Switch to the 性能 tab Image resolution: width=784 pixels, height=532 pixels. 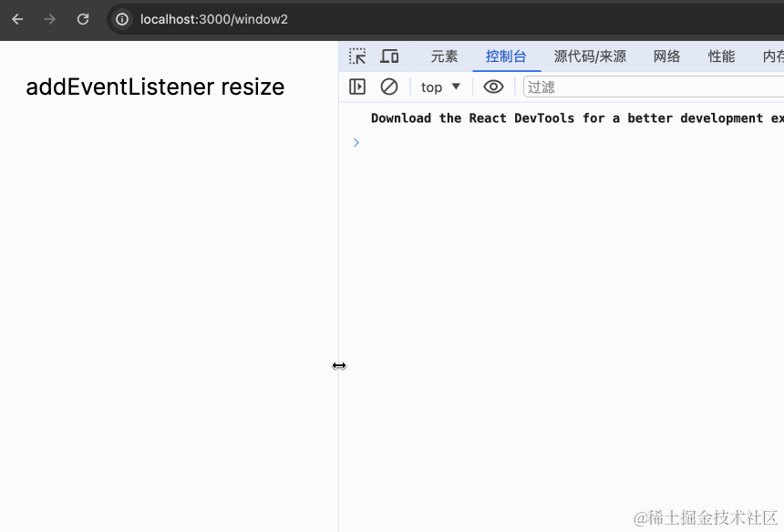721,56
